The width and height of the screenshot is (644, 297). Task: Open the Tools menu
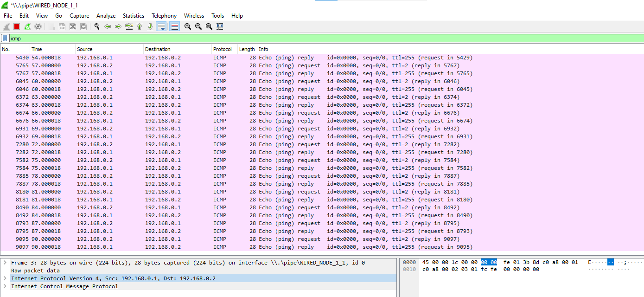click(x=217, y=15)
